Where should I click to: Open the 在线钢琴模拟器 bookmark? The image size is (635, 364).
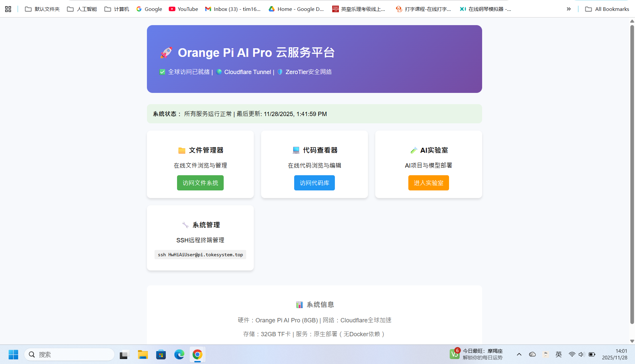click(485, 9)
